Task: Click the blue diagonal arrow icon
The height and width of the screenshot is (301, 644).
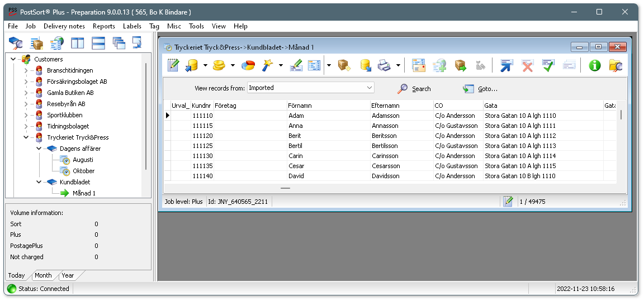Action: (x=507, y=65)
